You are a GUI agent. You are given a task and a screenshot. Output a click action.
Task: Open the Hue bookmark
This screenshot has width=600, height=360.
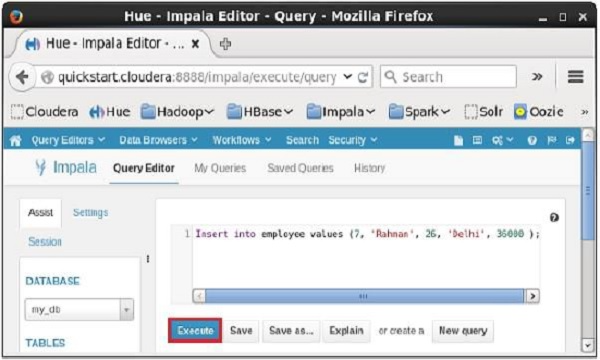tap(110, 112)
